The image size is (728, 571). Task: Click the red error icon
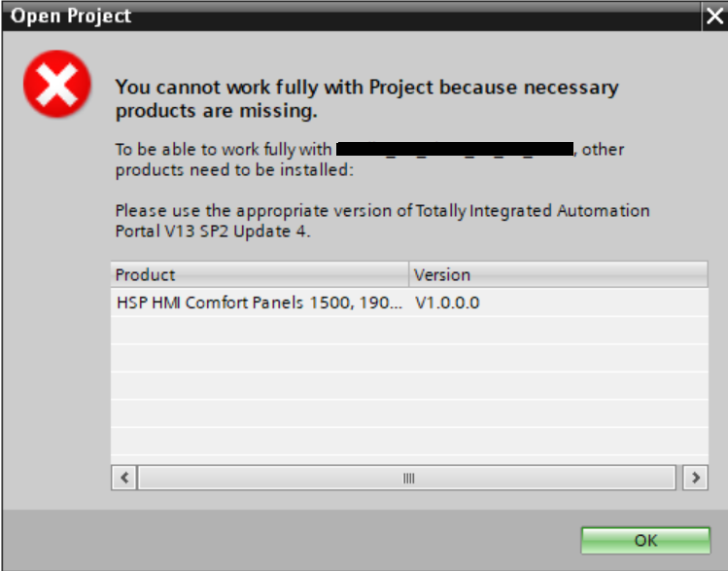pyautogui.click(x=58, y=84)
